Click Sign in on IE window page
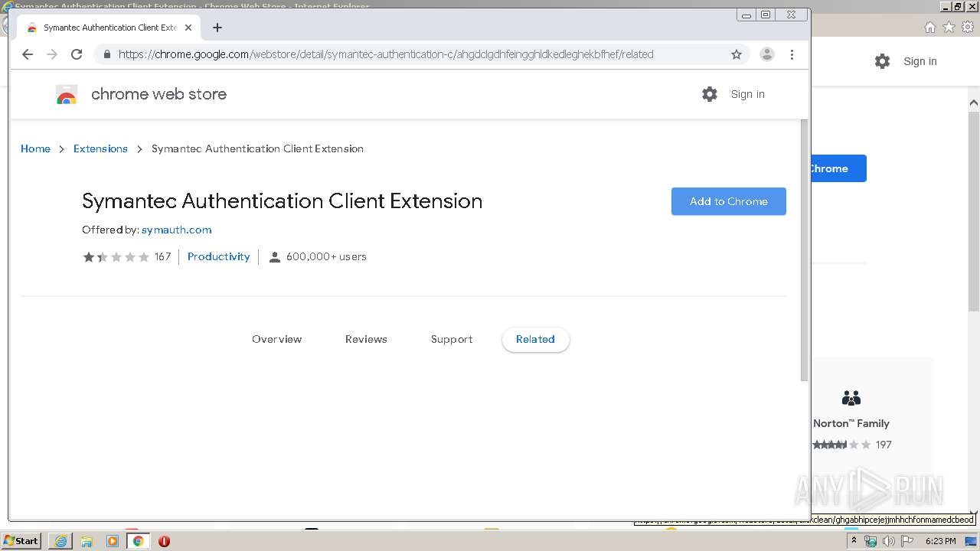This screenshot has width=980, height=551. click(920, 61)
